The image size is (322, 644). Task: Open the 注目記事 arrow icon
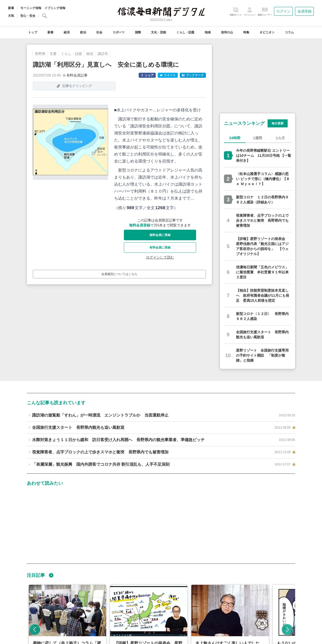tap(51, 575)
